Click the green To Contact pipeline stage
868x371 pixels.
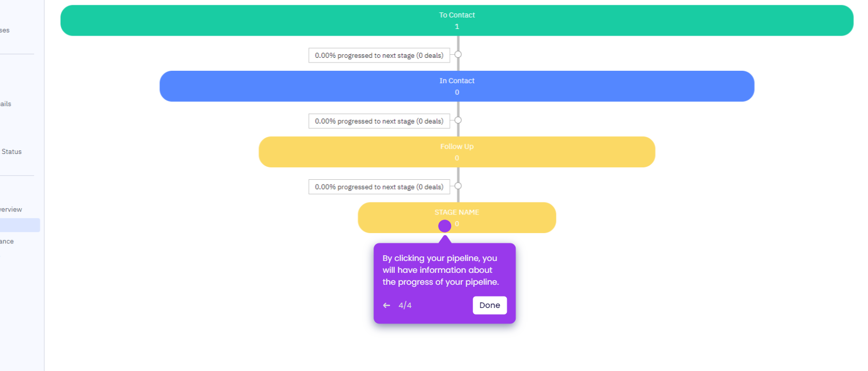tap(457, 21)
